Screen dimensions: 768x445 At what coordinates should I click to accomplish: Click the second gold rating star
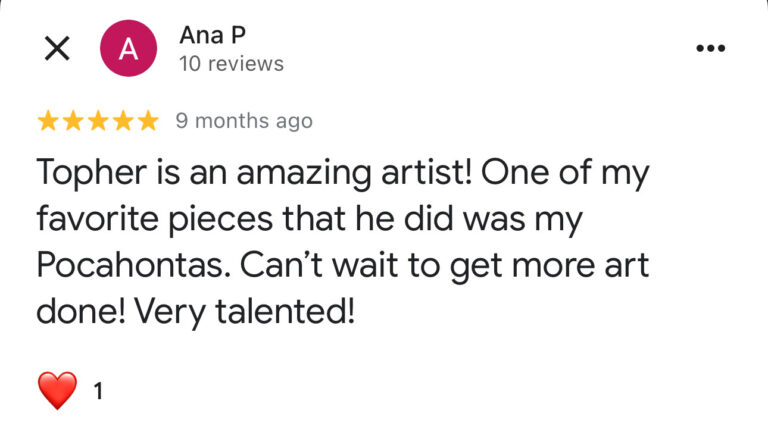[x=73, y=121]
